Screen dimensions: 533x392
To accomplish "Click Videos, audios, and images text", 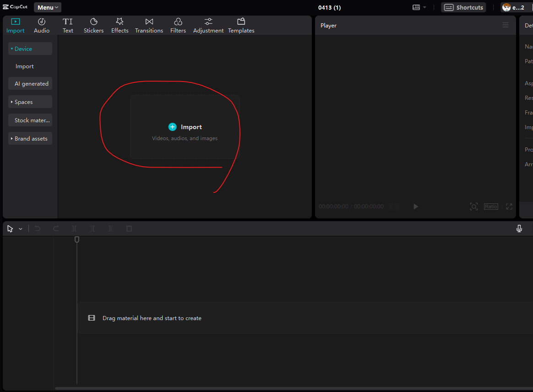I will pos(185,138).
